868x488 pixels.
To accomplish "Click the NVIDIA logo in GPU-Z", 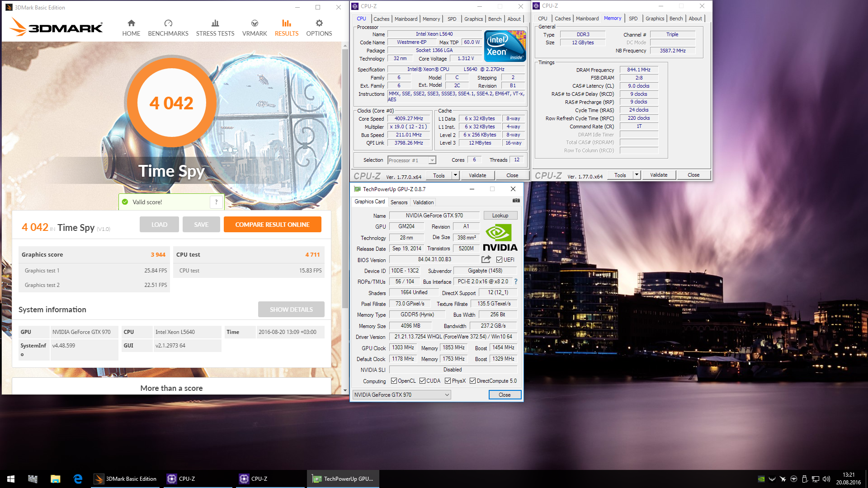I will tap(500, 238).
